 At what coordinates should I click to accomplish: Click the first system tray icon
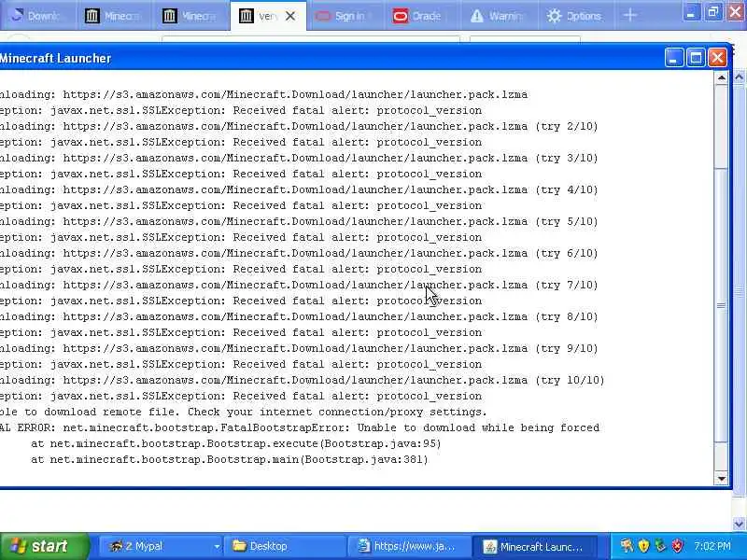coord(627,546)
